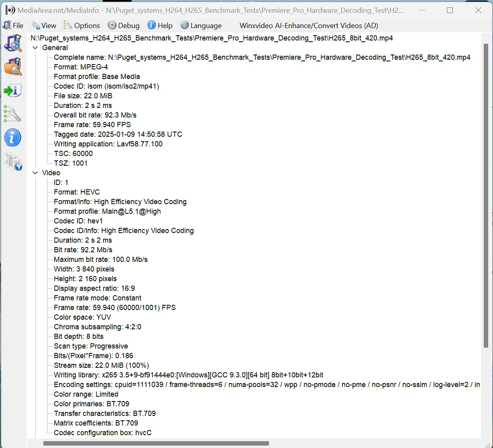493x448 pixels.
Task: Select 'Format profile: Base Media' row
Action: pos(97,77)
